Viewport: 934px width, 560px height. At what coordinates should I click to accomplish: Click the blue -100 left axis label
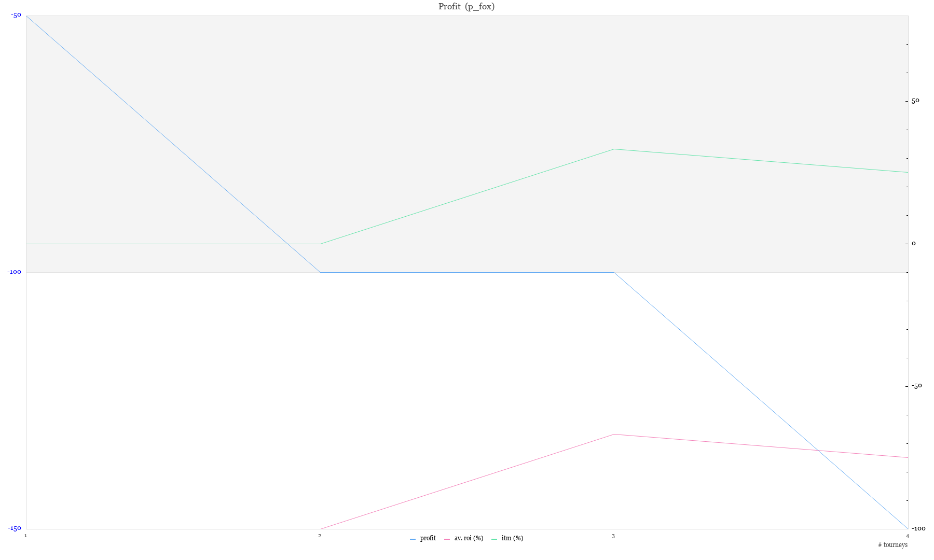coord(14,272)
